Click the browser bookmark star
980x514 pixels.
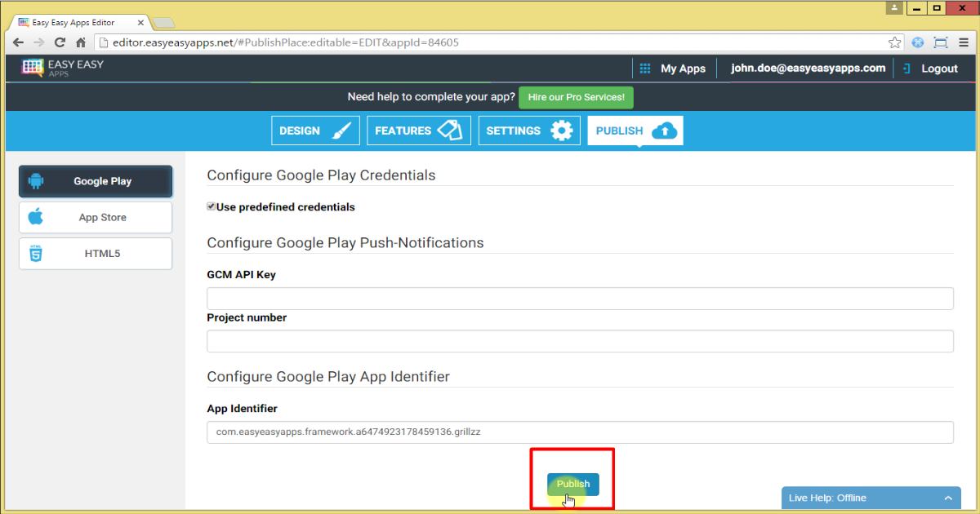[x=894, y=41]
